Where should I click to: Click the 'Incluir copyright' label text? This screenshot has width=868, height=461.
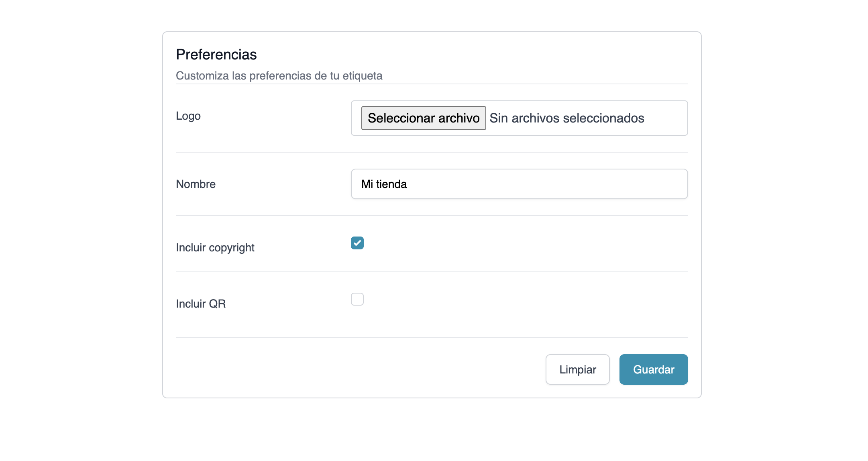point(215,247)
